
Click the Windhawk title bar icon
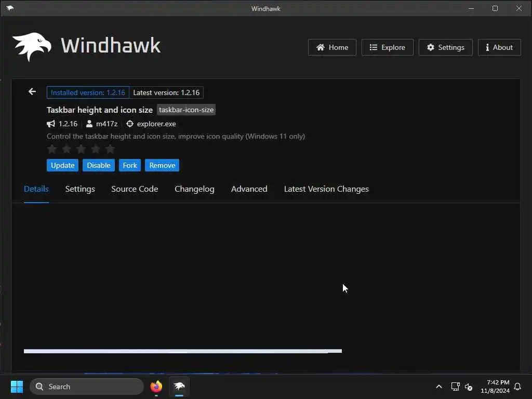[10, 8]
